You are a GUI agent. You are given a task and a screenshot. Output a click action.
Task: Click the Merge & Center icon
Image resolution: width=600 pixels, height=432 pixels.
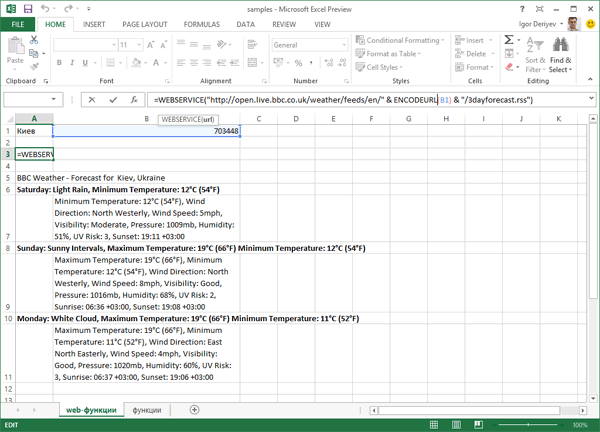pos(252,63)
